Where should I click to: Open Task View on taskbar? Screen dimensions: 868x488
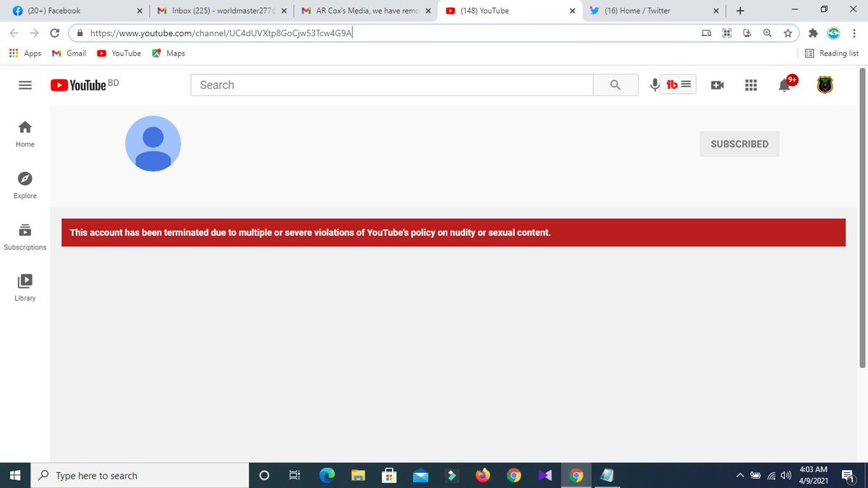pos(294,475)
